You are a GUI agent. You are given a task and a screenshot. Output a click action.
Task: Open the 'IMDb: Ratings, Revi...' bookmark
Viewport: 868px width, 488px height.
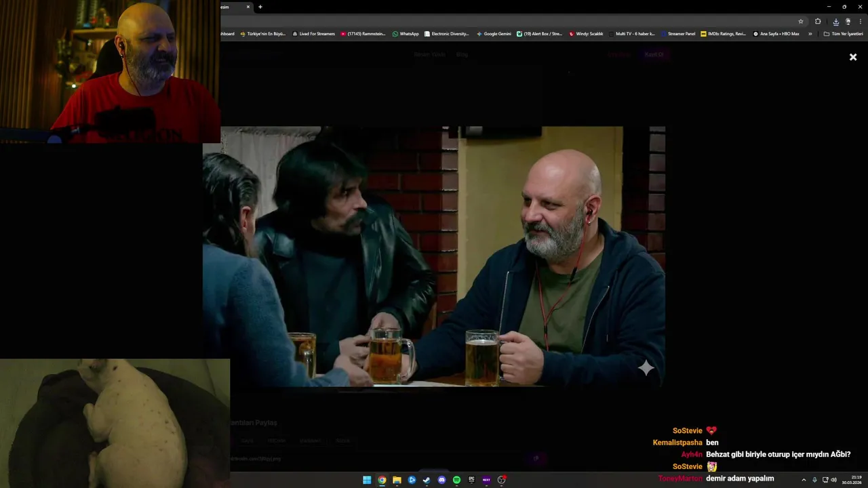[x=723, y=33]
